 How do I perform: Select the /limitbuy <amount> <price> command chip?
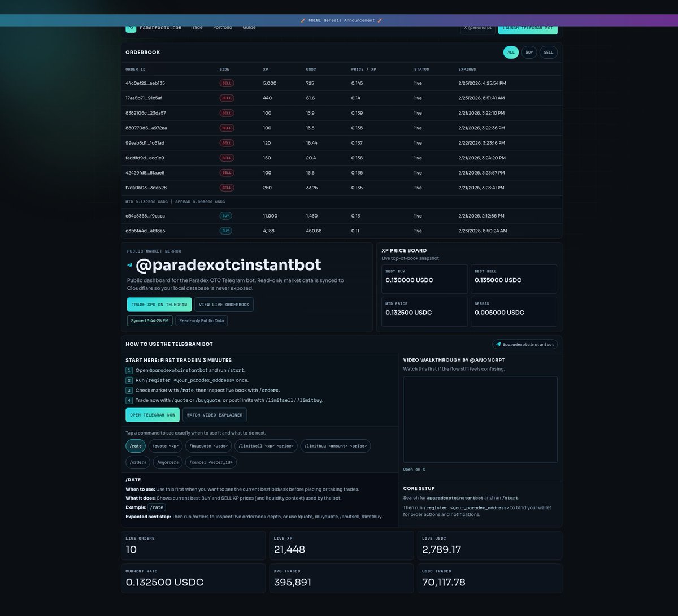336,446
